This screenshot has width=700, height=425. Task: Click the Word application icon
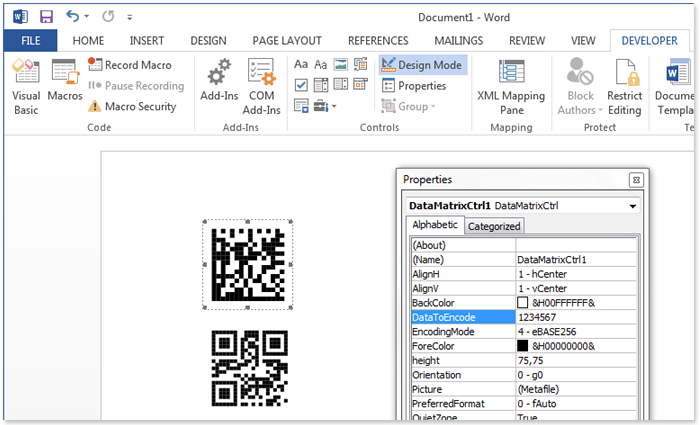tap(21, 17)
